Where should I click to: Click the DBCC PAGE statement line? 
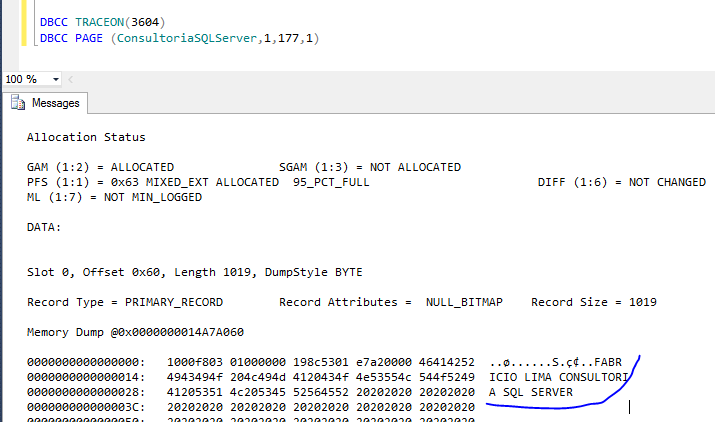click(178, 38)
